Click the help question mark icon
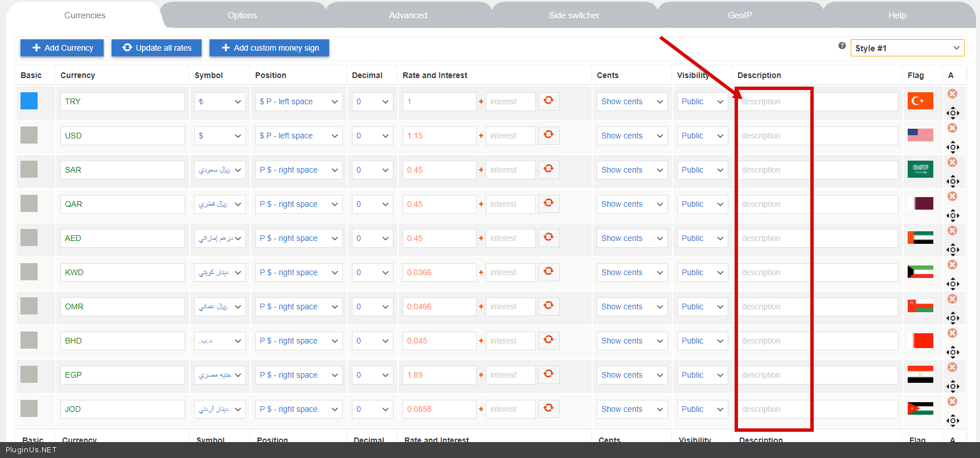 842,46
